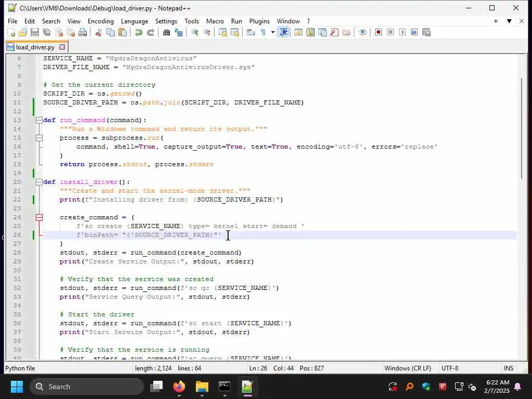Click the Zoom In toolbar icon
532x399 pixels.
pos(194,33)
